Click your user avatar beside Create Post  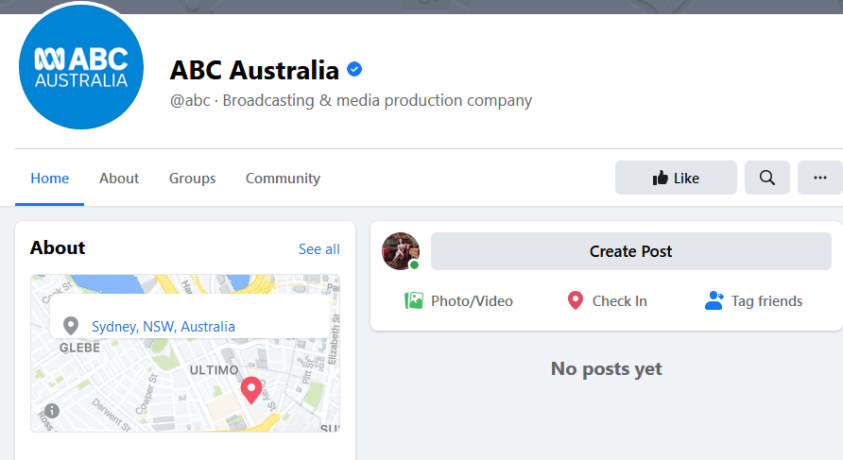(401, 251)
